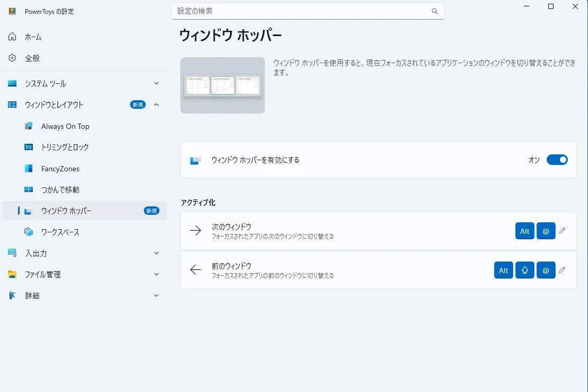Go to the FancyZones settings page
The height and width of the screenshot is (392, 588).
84,169
